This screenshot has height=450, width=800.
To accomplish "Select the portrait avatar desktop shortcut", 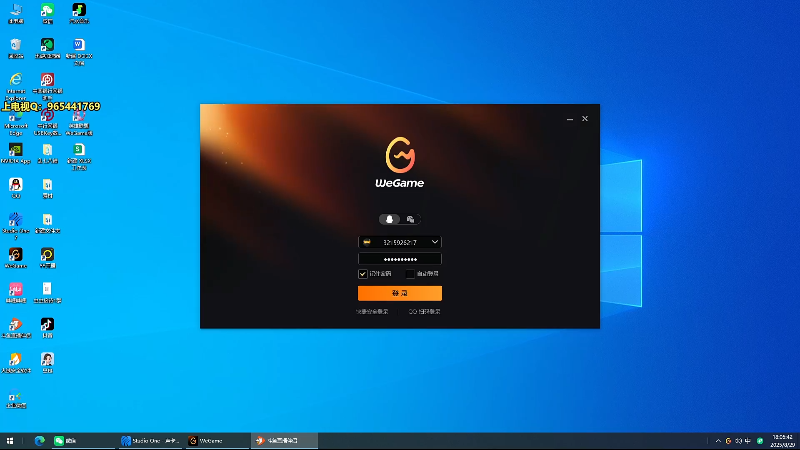I will [47, 362].
